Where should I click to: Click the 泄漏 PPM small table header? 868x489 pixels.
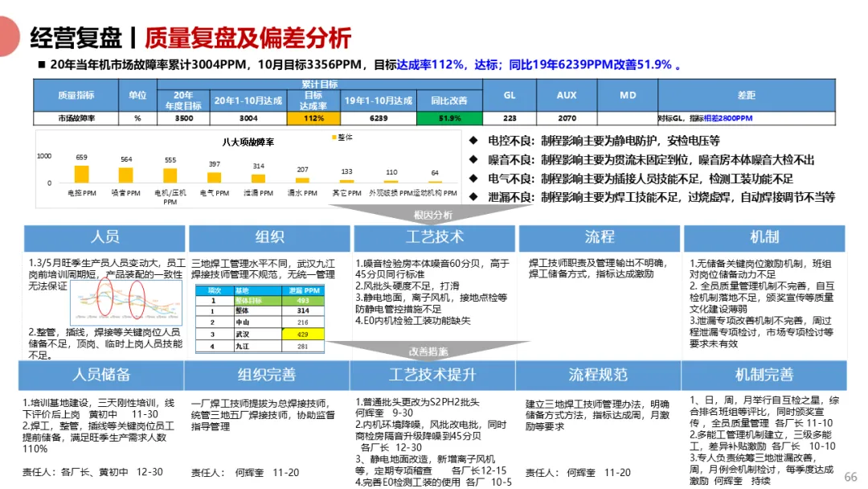[303, 290]
